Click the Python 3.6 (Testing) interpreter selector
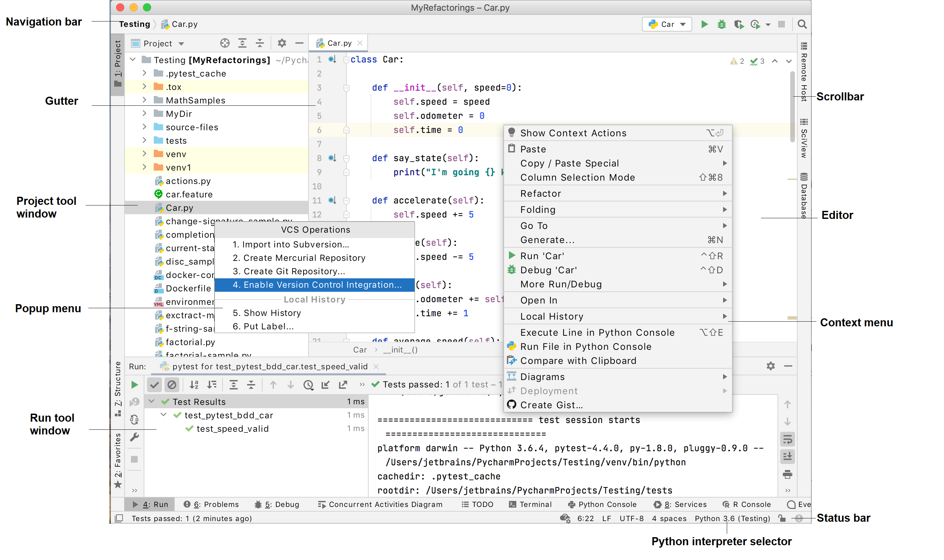The height and width of the screenshot is (560, 944). click(732, 518)
